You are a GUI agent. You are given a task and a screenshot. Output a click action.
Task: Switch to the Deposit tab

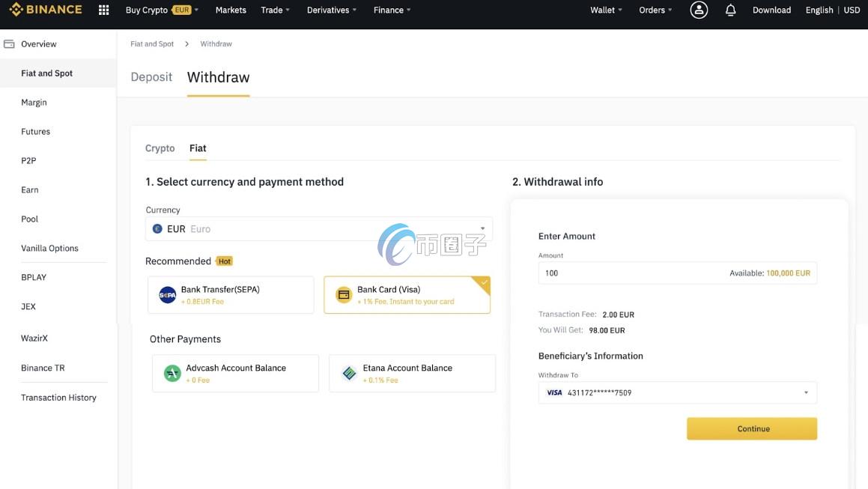click(x=151, y=77)
